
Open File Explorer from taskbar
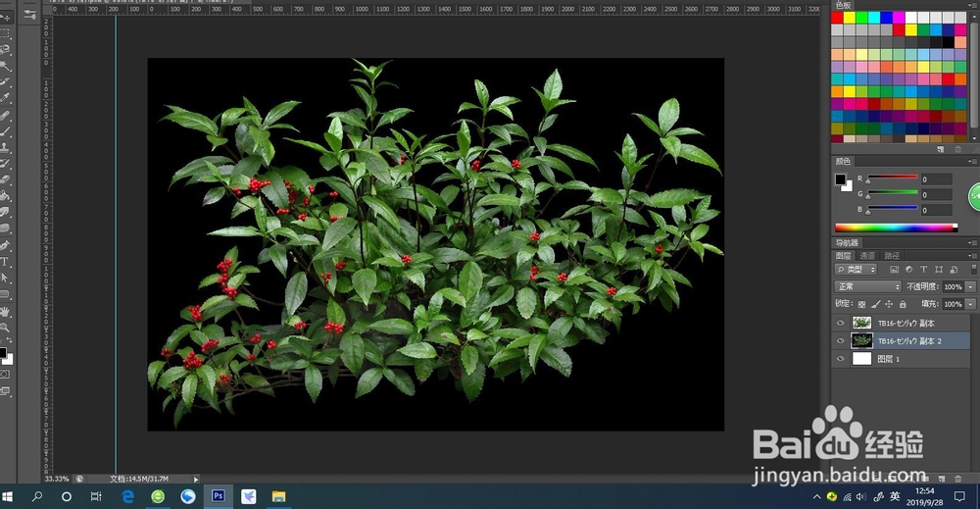tap(278, 496)
